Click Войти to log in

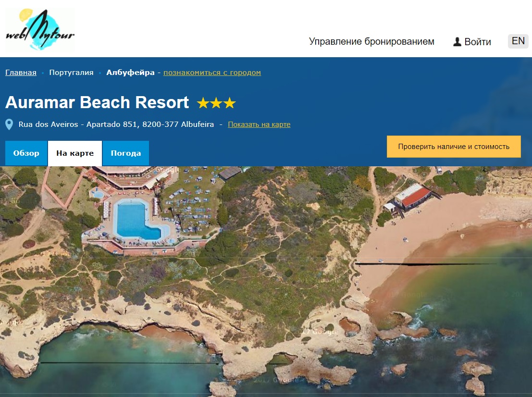tap(478, 42)
